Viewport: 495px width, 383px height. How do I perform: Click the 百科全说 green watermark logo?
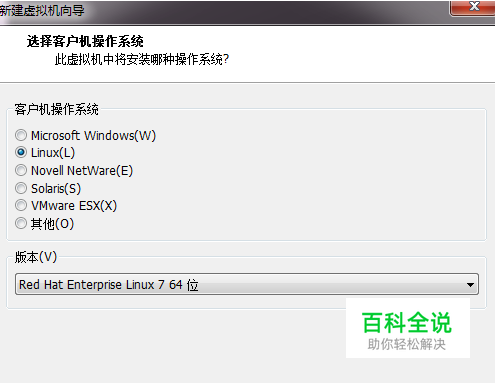pyautogui.click(x=407, y=322)
